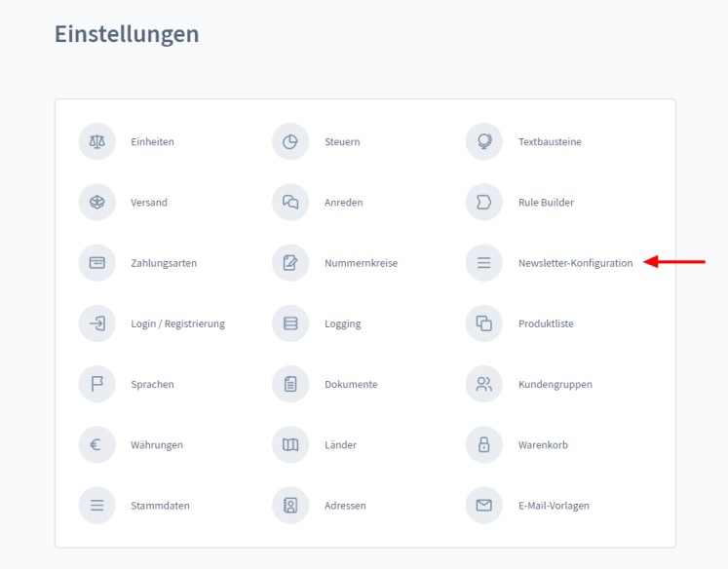728x569 pixels.
Task: Open the Dokumente settings entry
Action: pos(351,385)
